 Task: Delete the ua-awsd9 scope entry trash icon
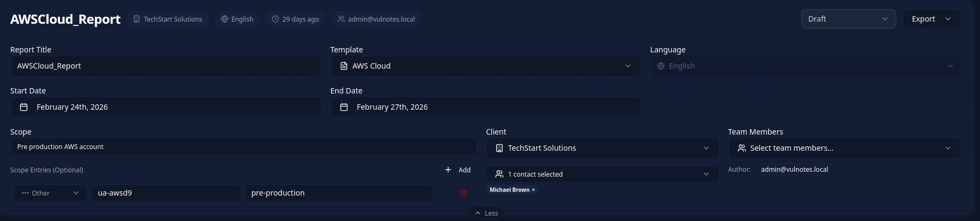463,193
